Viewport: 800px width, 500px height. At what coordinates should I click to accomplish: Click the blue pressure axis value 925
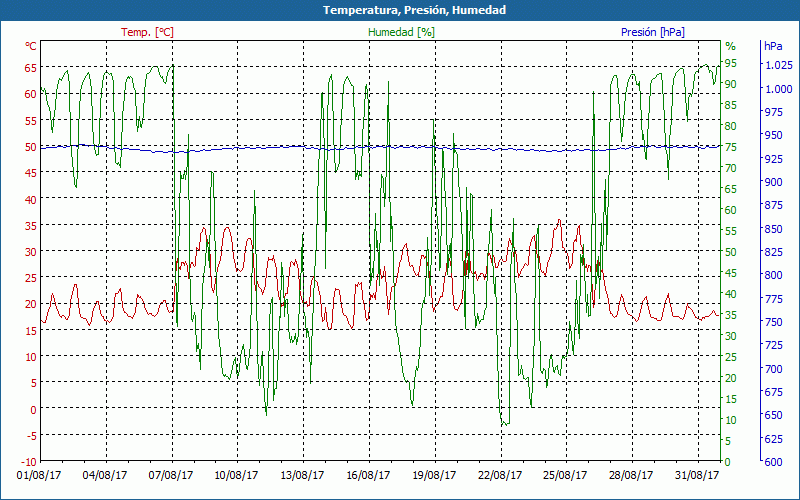coord(773,159)
